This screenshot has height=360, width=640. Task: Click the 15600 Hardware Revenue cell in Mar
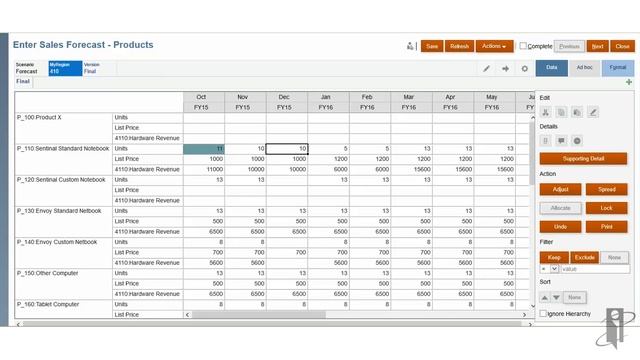[411, 169]
